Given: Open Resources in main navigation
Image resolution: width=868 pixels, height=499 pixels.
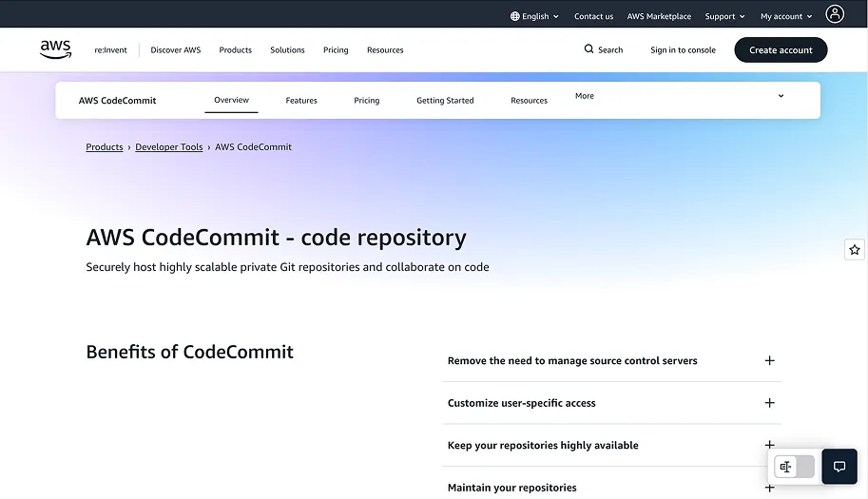Looking at the screenshot, I should [385, 49].
